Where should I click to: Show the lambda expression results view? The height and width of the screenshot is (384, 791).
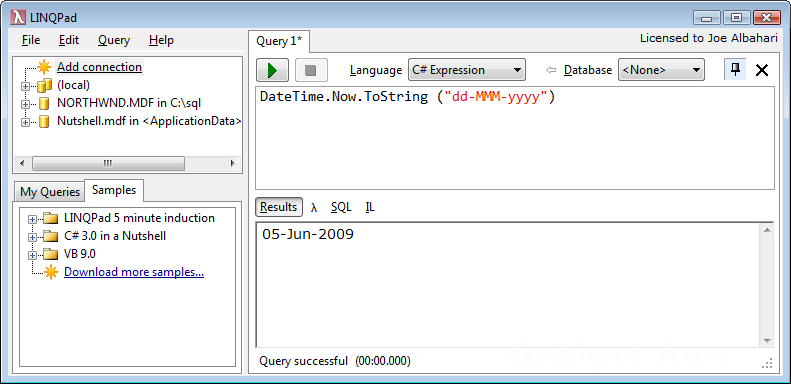click(x=314, y=207)
